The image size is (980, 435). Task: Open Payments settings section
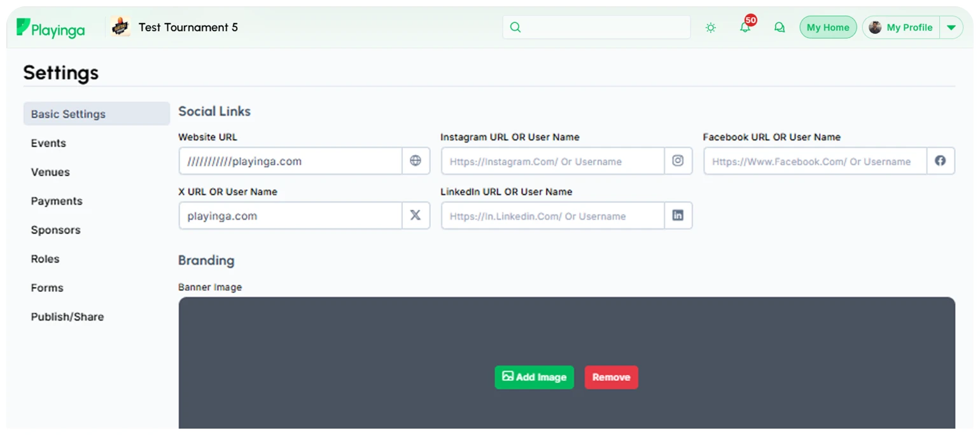tap(57, 201)
